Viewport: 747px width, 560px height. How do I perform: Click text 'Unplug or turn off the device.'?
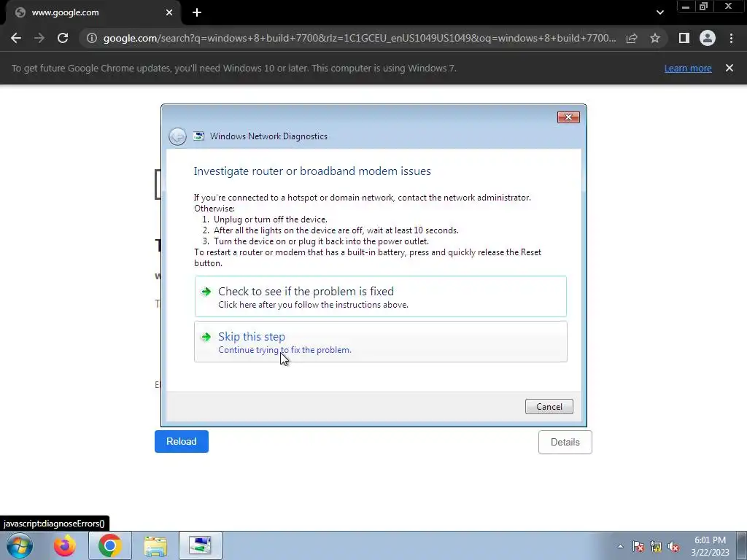click(270, 219)
